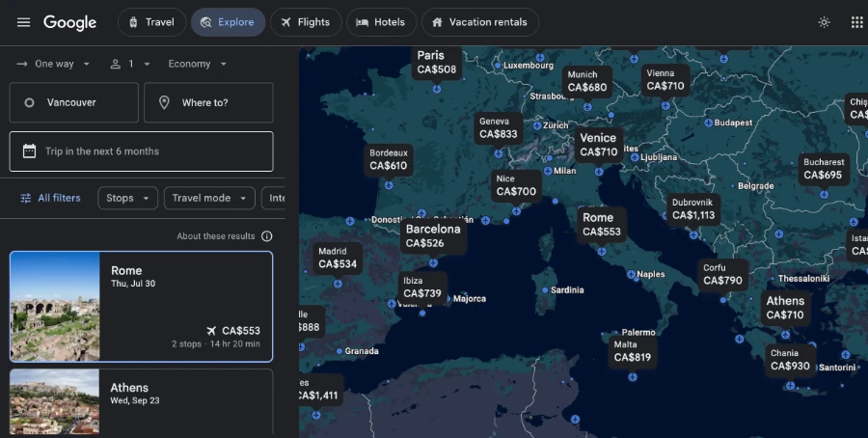Open All filters
This screenshot has height=438, width=868.
(50, 198)
